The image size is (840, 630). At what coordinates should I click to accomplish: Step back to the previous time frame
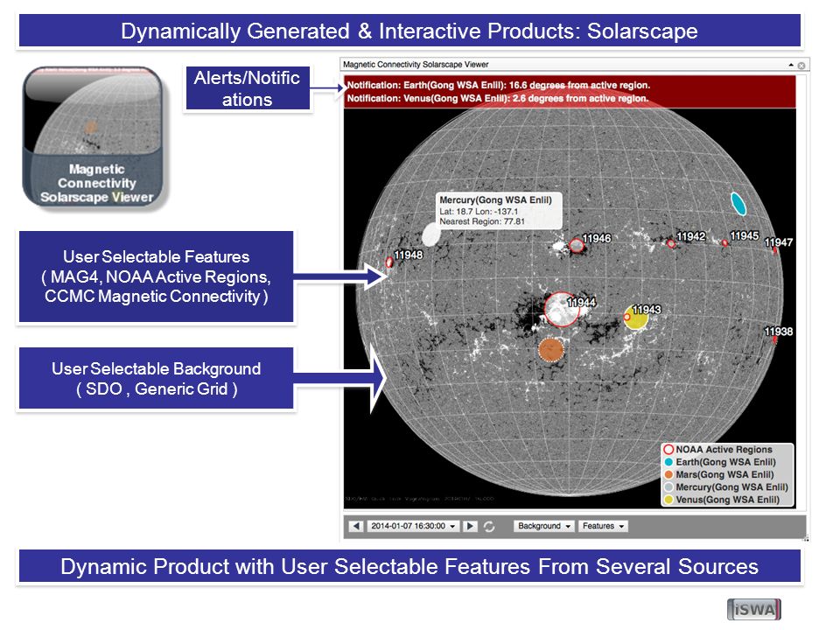pos(356,526)
